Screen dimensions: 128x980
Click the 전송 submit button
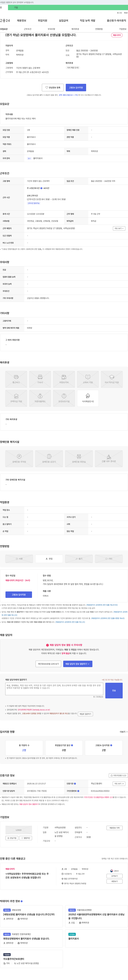point(114,690)
